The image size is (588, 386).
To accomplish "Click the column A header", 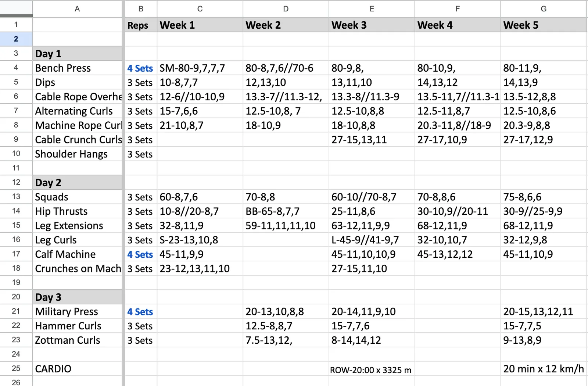I will (77, 8).
